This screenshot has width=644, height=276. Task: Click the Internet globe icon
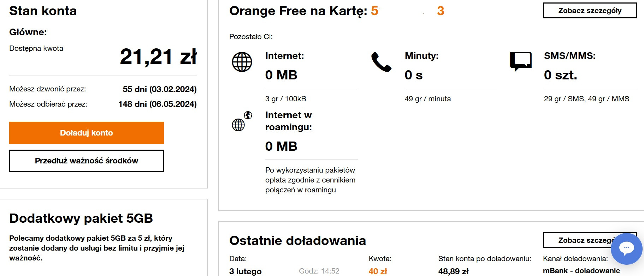[242, 62]
